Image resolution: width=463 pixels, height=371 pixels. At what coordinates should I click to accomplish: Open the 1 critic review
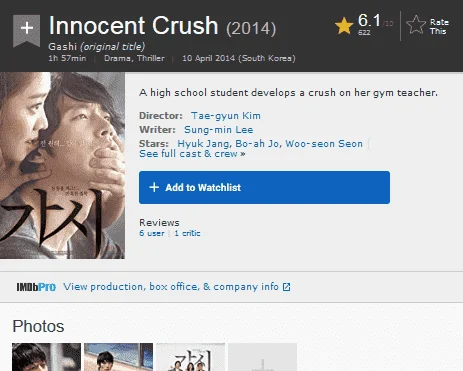[x=187, y=233]
